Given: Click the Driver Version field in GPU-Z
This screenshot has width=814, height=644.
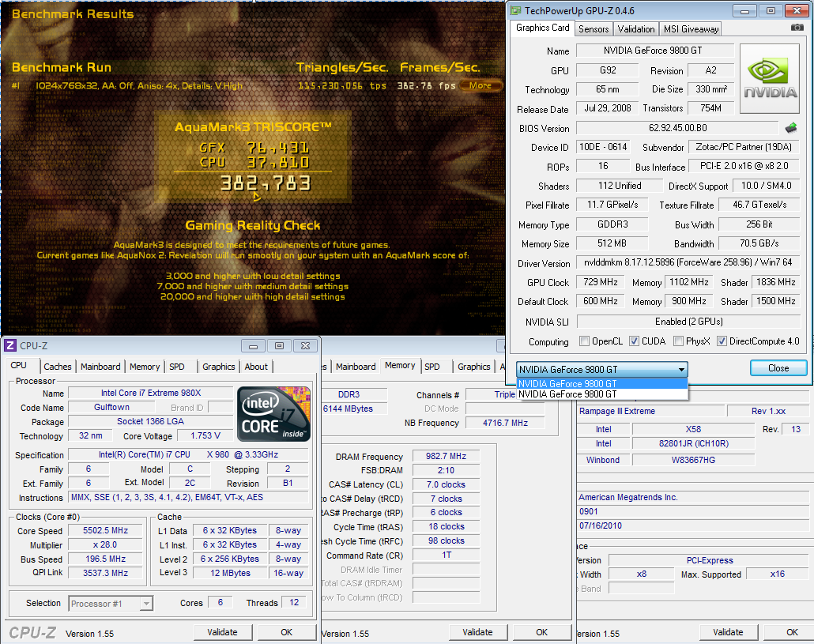Looking at the screenshot, I should (688, 262).
